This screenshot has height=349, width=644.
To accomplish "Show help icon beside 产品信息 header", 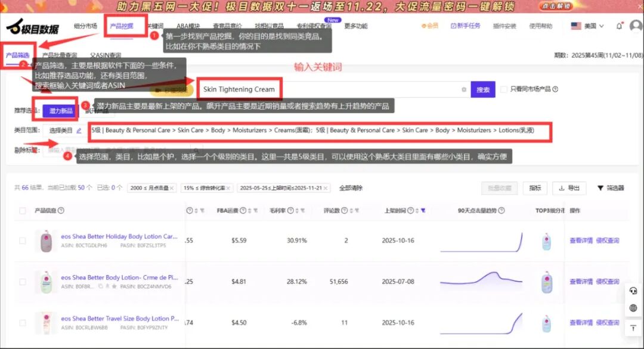I will 61,210.
